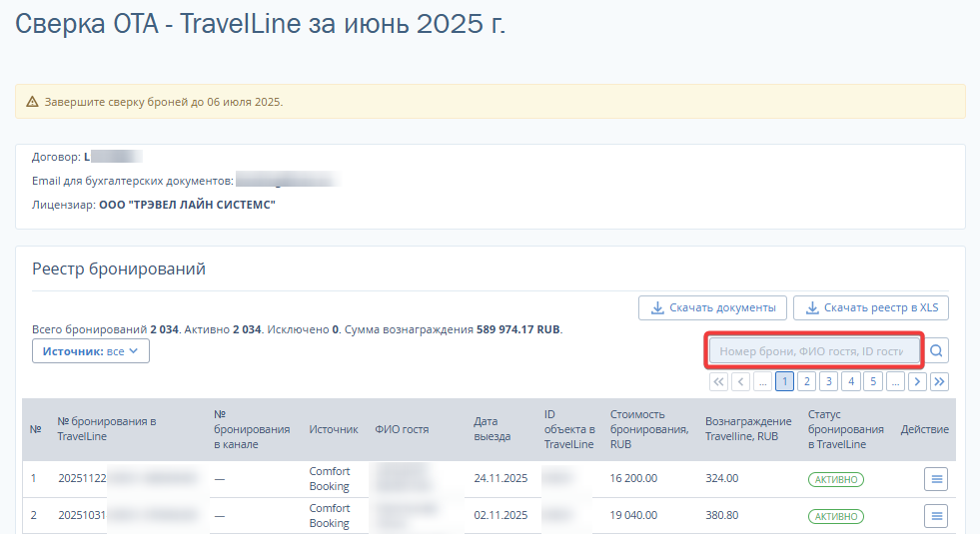Screen dimensions: 980x534
Task: Expand the "Источник: все" filter dropdown
Action: [x=91, y=351]
